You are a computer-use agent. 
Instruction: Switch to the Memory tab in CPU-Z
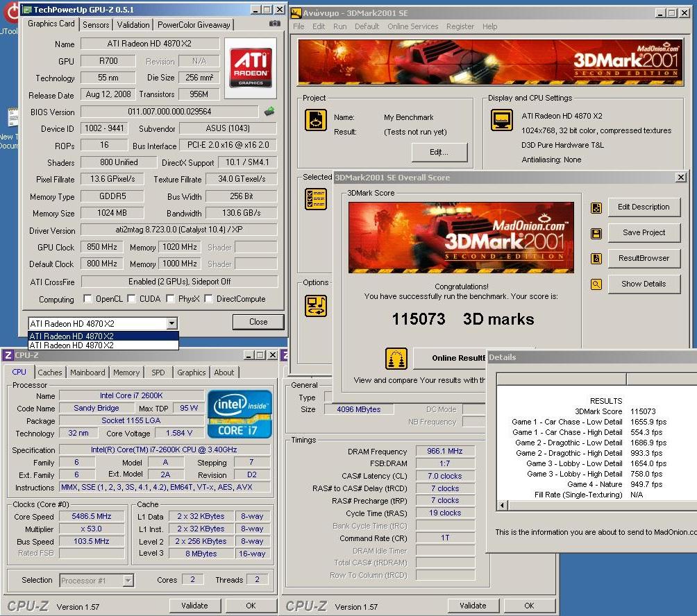point(126,373)
